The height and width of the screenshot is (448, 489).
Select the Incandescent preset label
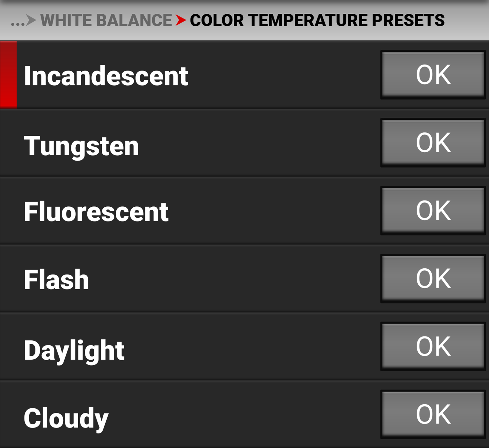(106, 76)
